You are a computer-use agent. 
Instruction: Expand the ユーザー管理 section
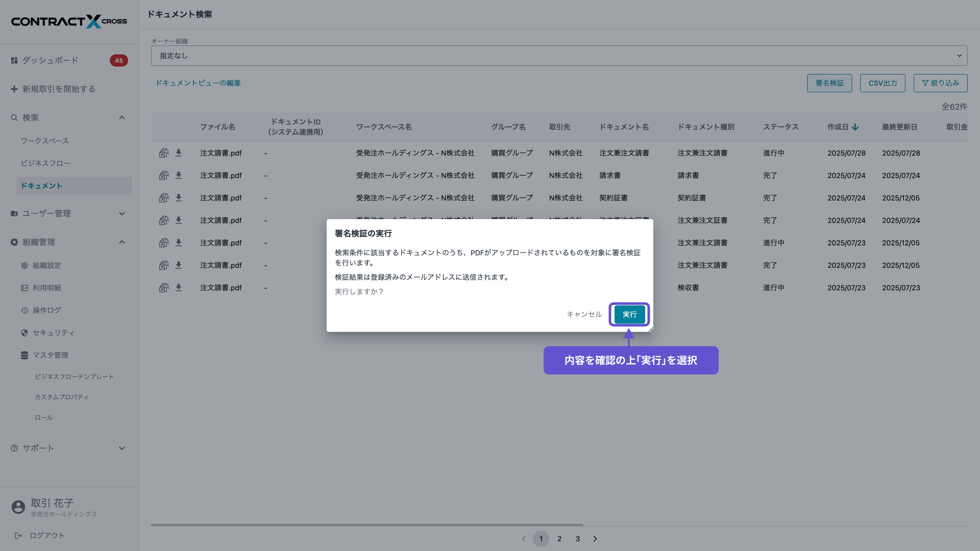[122, 214]
